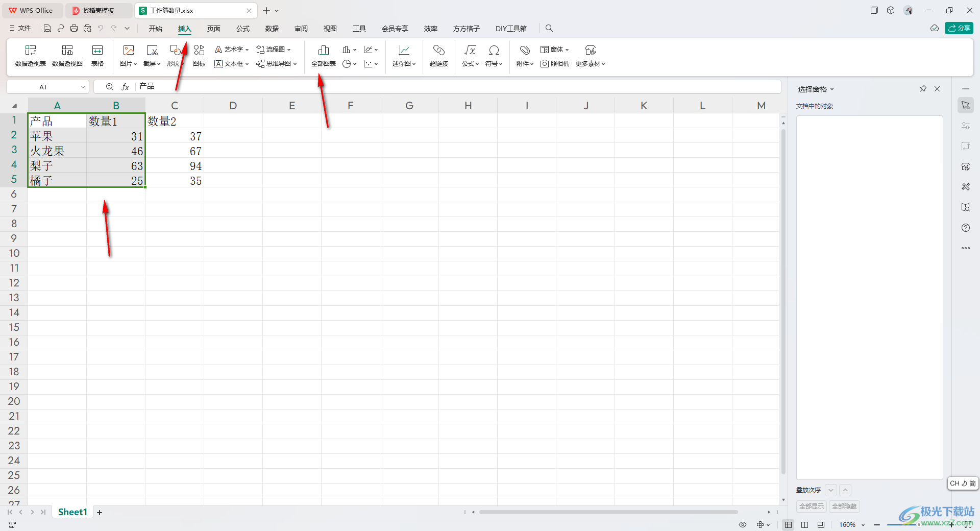Add a new sheet with plus button
This screenshot has height=531, width=980.
click(100, 512)
